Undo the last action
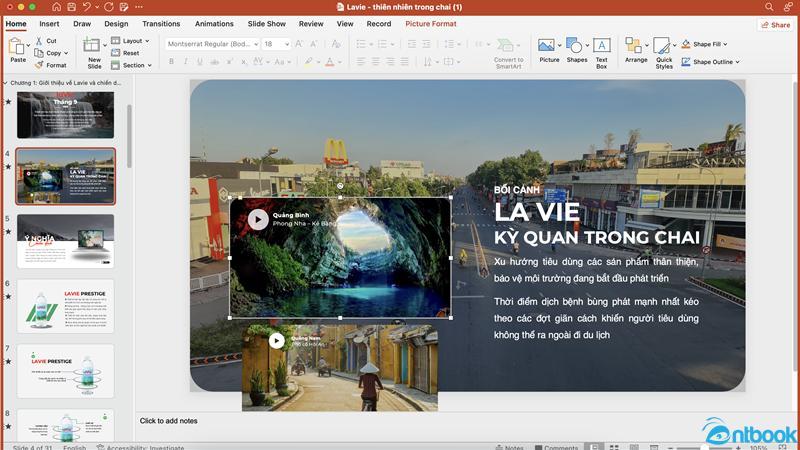Screen dimensions: 800x450 coord(87,7)
